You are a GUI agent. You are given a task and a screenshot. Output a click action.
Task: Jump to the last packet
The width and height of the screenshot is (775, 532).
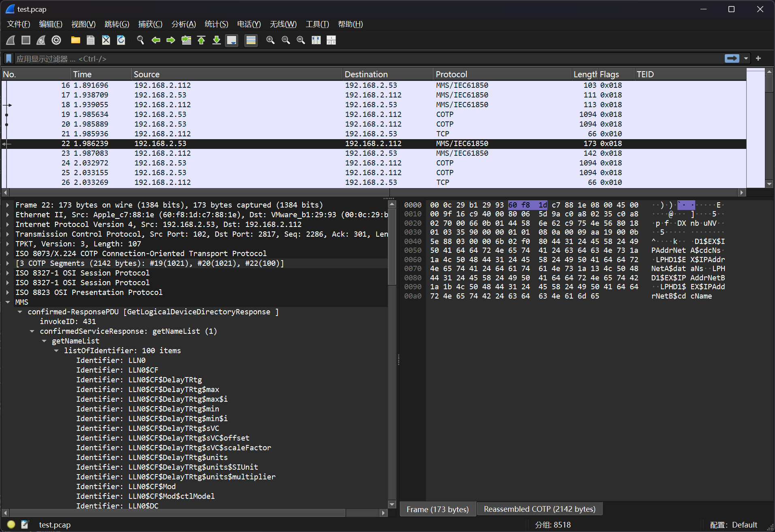tap(217, 40)
